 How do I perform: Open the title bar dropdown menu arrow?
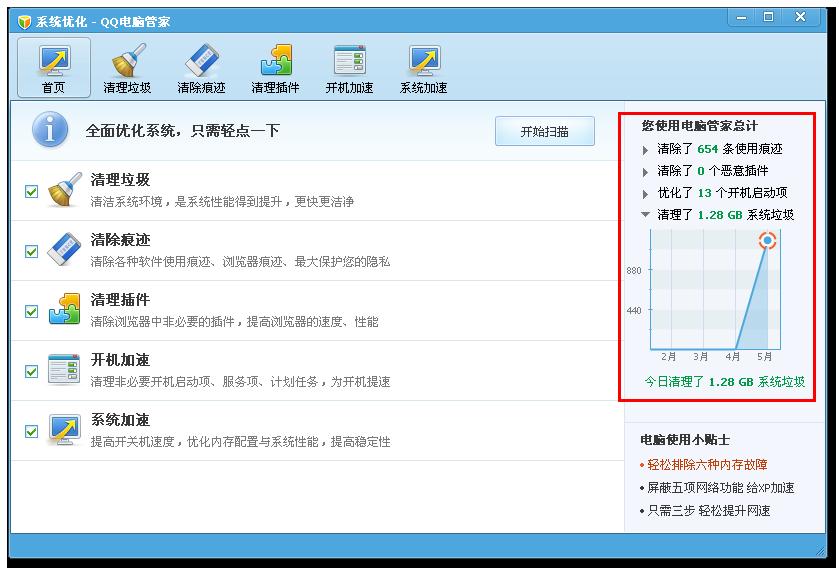739,18
